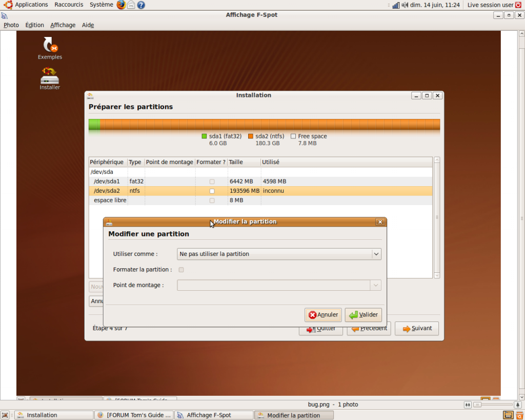This screenshot has height=420, width=525.
Task: Enable the Formater la partition checkbox
Action: pos(181,270)
